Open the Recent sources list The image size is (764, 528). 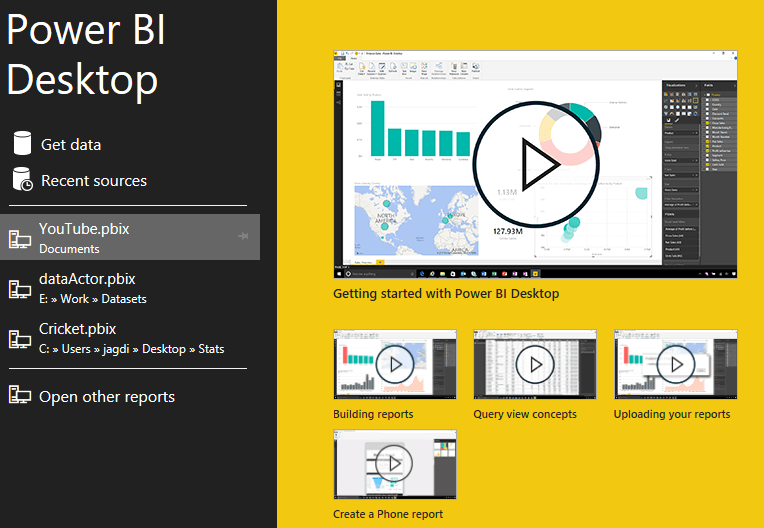click(x=94, y=181)
